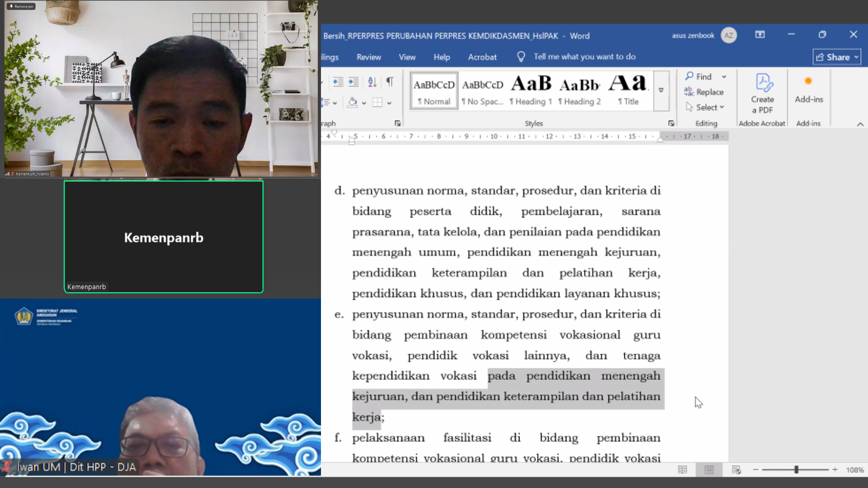Screen dimensions: 868x488
Task: Click highlighted text 'pada pendidikan menengah'
Action: pos(574,375)
